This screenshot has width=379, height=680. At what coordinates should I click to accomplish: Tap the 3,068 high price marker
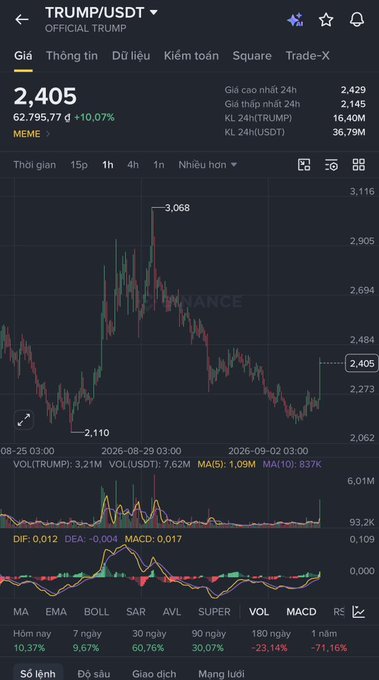click(177, 208)
